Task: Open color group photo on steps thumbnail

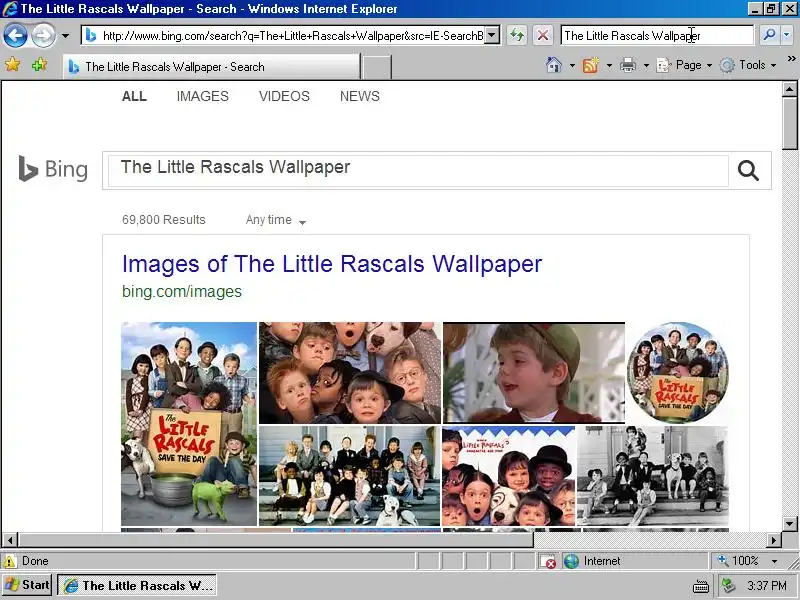Action: pyautogui.click(x=349, y=476)
